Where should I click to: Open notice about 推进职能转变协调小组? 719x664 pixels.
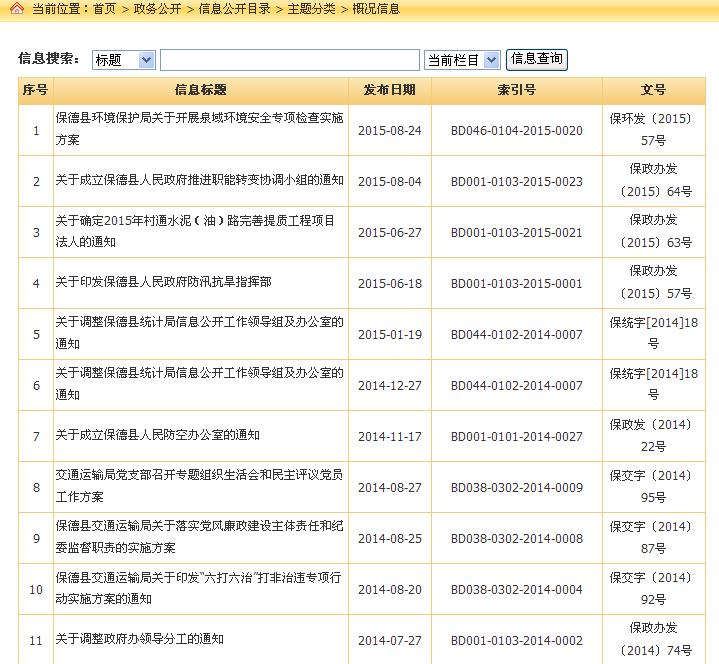pyautogui.click(x=199, y=181)
